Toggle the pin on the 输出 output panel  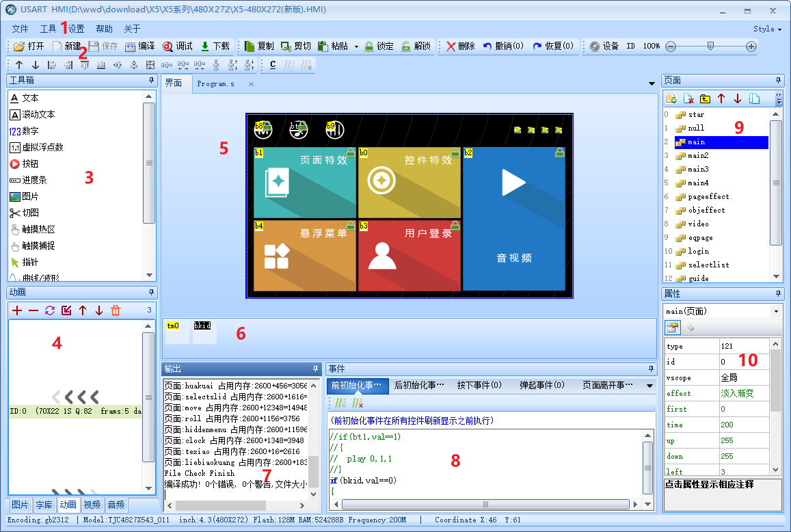click(x=315, y=369)
